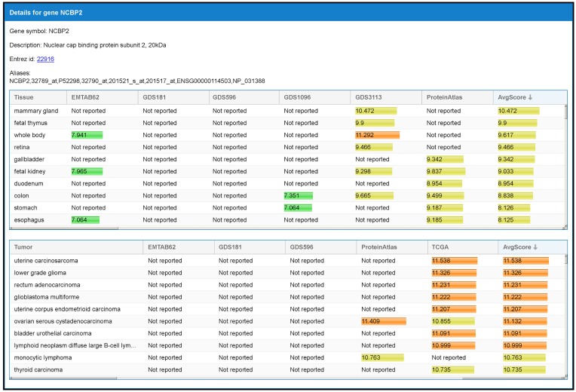The image size is (576, 392).
Task: Select bladder urothelial carcinoma row label
Action: 53,334
